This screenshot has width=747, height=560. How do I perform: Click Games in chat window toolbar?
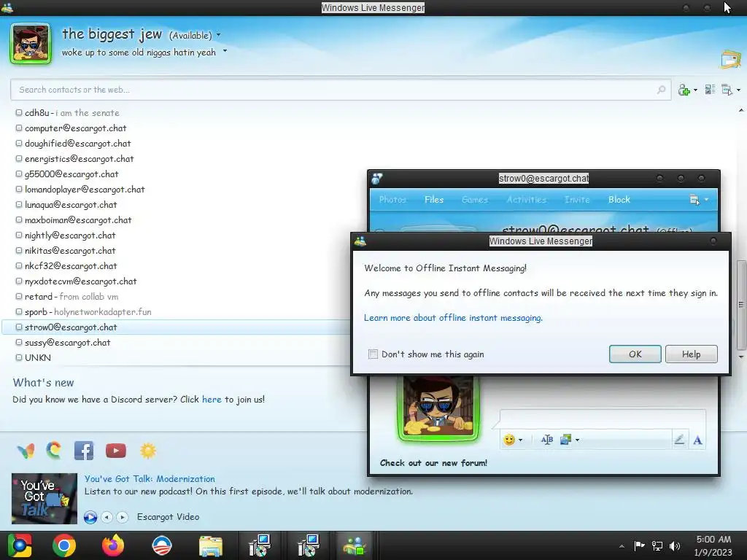(x=475, y=200)
